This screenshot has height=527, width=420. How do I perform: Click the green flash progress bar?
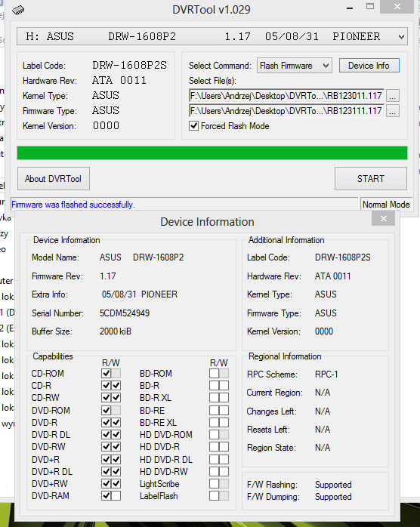click(x=212, y=153)
